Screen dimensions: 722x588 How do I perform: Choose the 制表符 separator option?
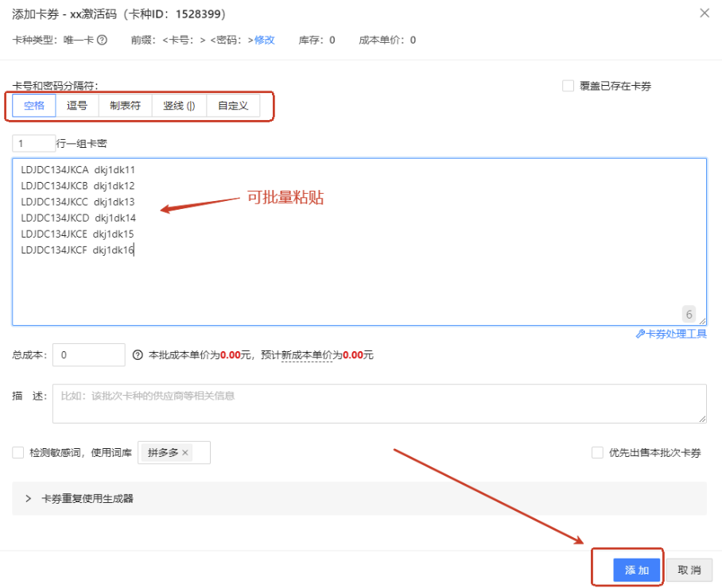tap(125, 106)
